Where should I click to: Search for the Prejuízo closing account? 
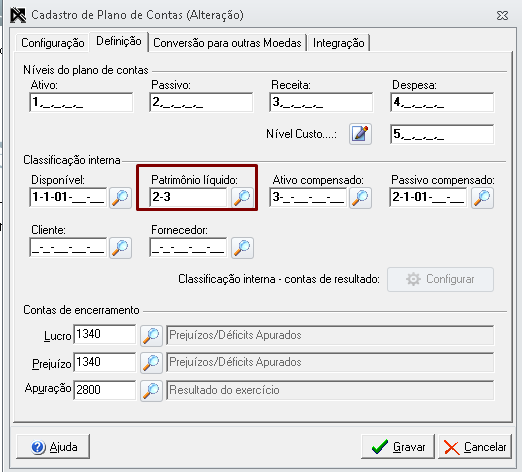tap(151, 363)
